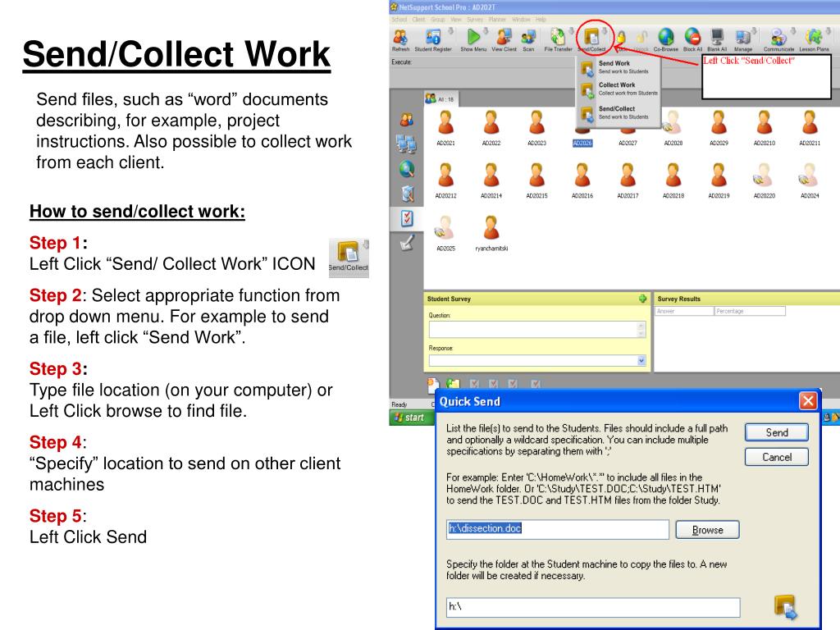Open the School menu
Viewport: 840px width, 630px height.
coord(399,20)
